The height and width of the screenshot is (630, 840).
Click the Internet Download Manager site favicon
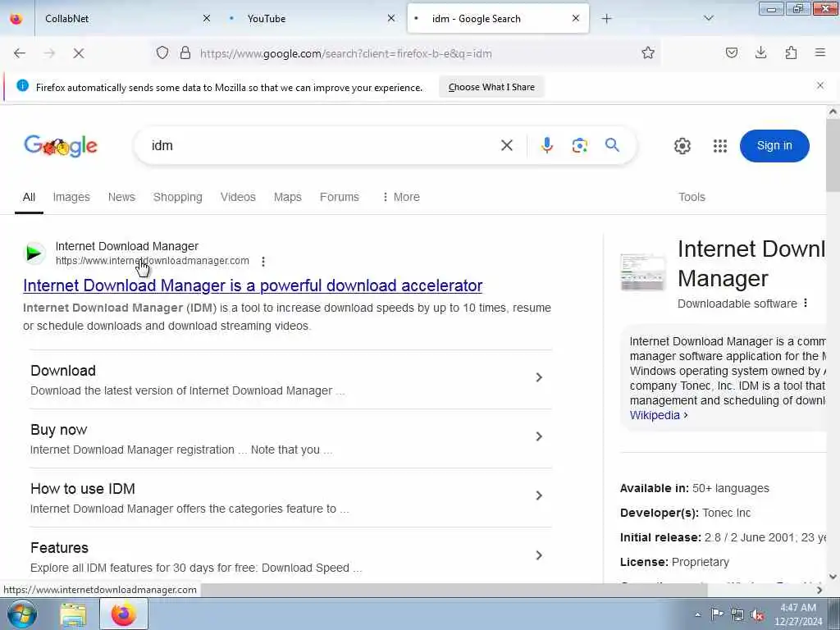(x=34, y=253)
